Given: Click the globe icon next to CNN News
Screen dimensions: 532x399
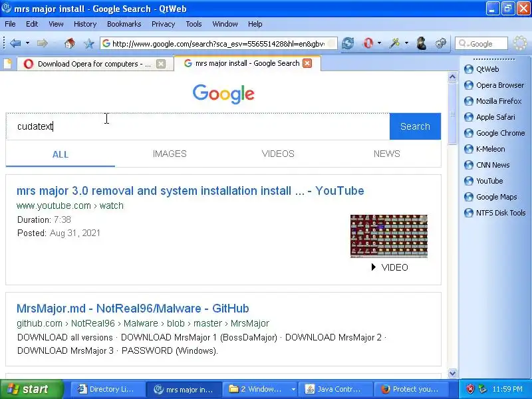Looking at the screenshot, I should pos(469,165).
